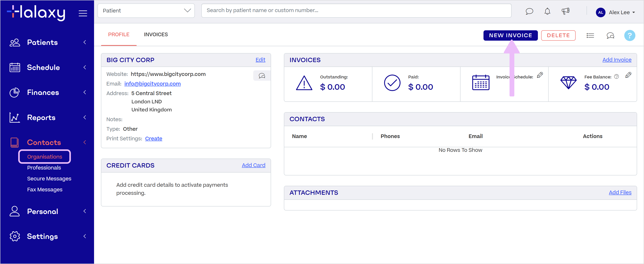Click the info@bigcitycorp.com email link
The width and height of the screenshot is (644, 264).
point(152,84)
